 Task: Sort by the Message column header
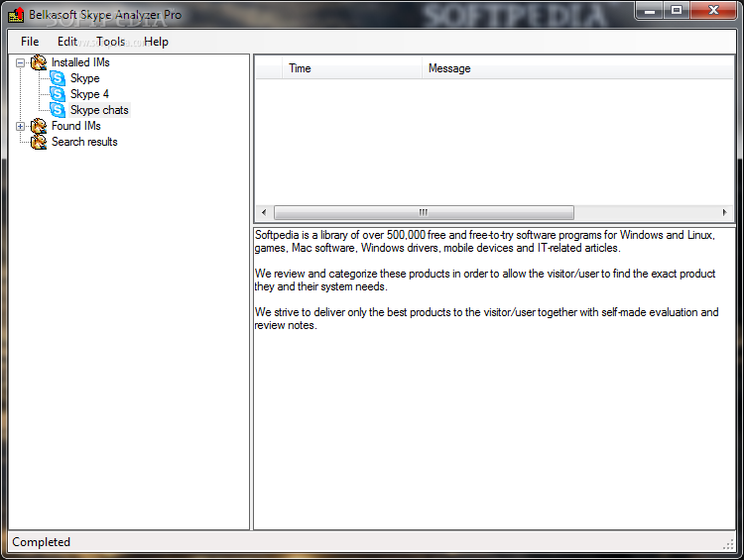[x=577, y=68]
